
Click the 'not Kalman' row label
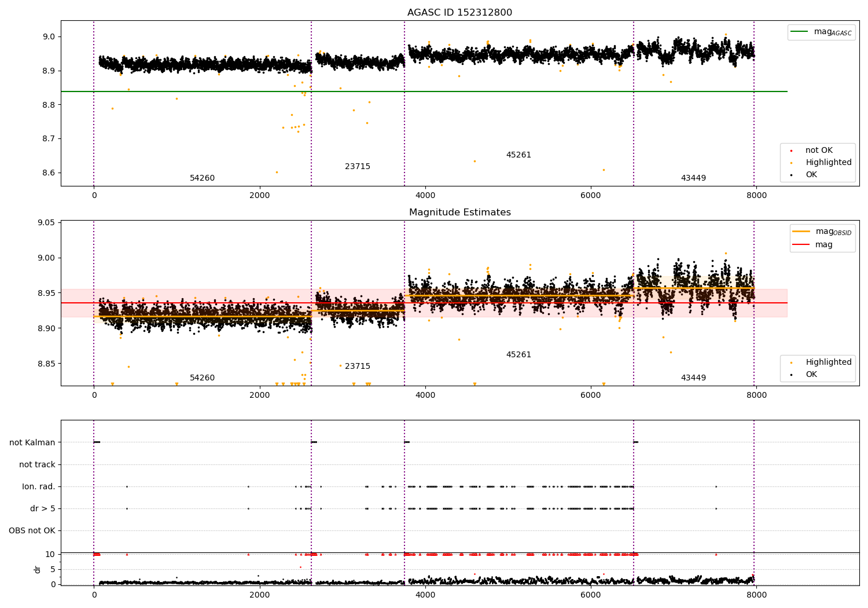click(32, 442)
